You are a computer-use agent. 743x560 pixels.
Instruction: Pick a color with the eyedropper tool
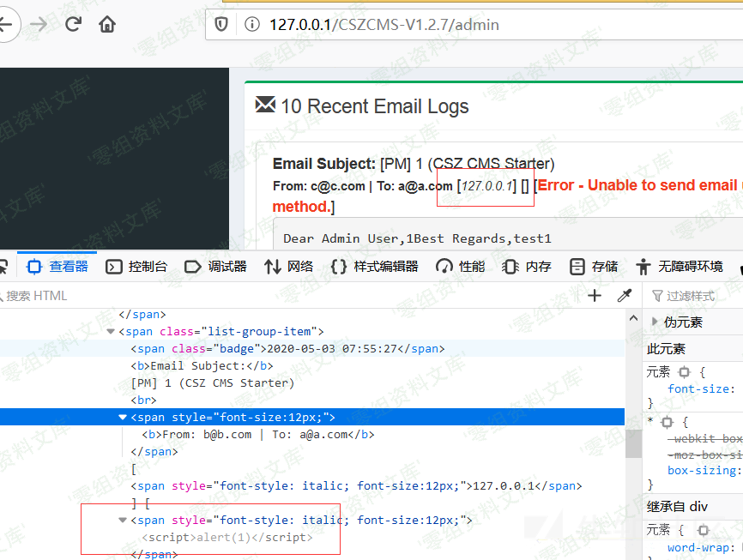pos(625,296)
